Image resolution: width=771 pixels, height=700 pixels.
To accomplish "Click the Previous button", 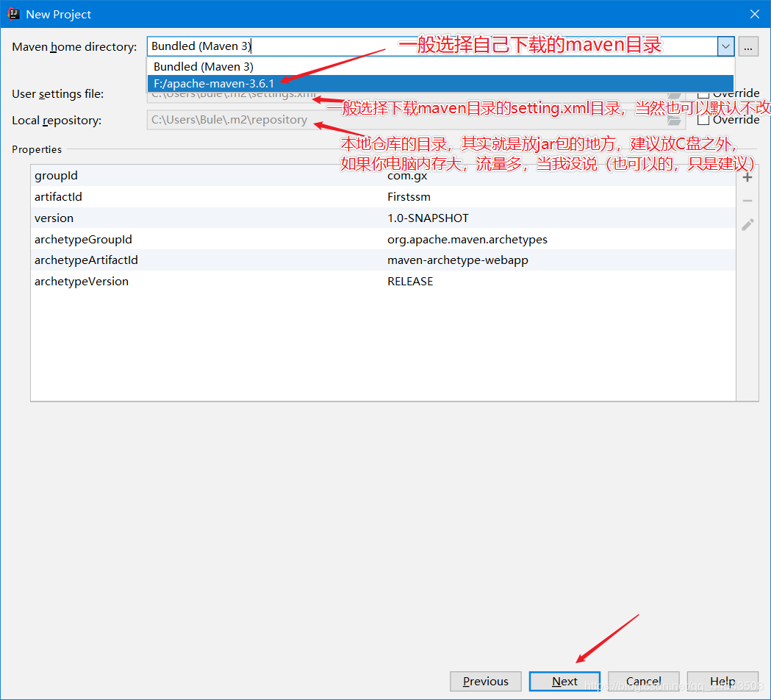I will [x=485, y=682].
